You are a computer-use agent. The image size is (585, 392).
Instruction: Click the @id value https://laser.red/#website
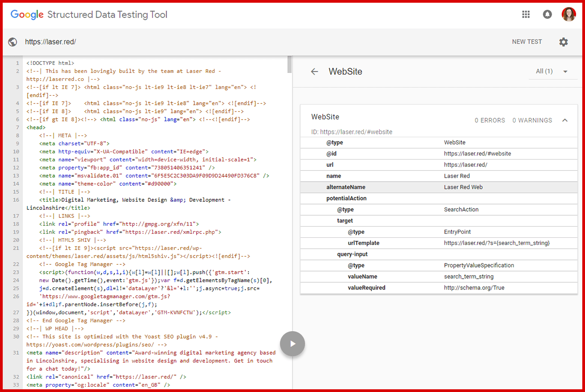tap(477, 154)
